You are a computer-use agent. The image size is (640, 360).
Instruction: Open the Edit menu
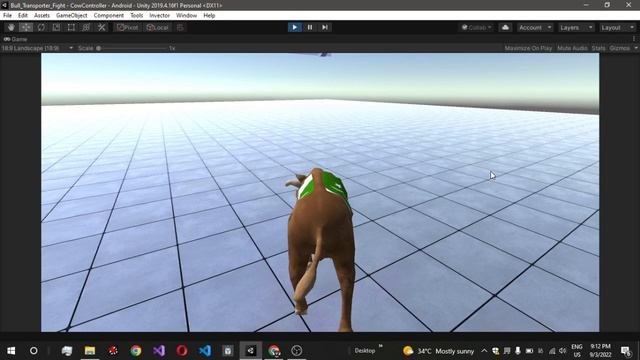pos(23,16)
